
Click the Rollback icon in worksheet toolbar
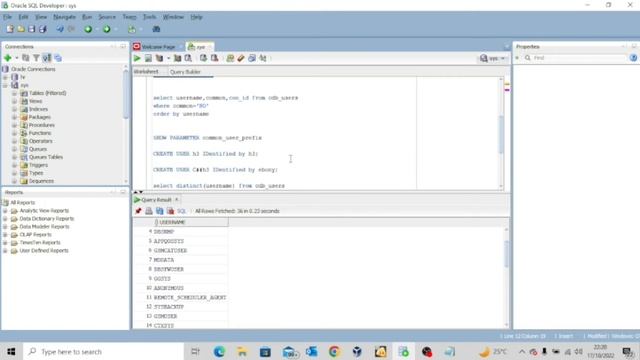[214, 58]
